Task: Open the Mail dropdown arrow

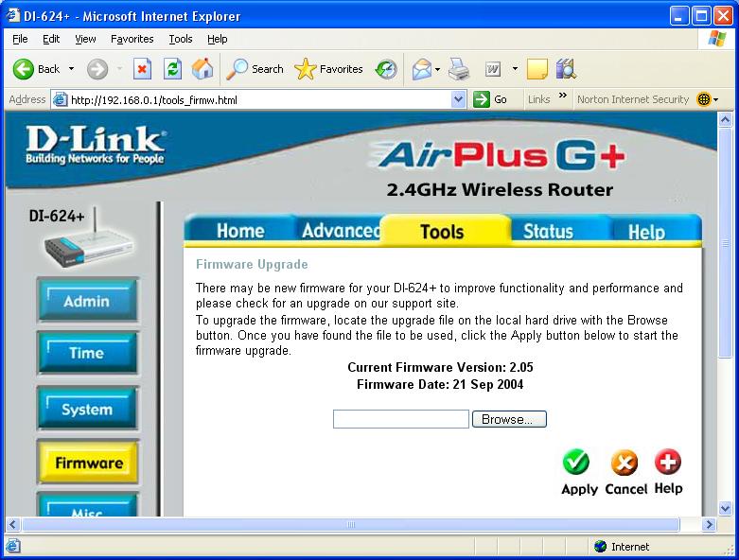Action: pyautogui.click(x=438, y=70)
